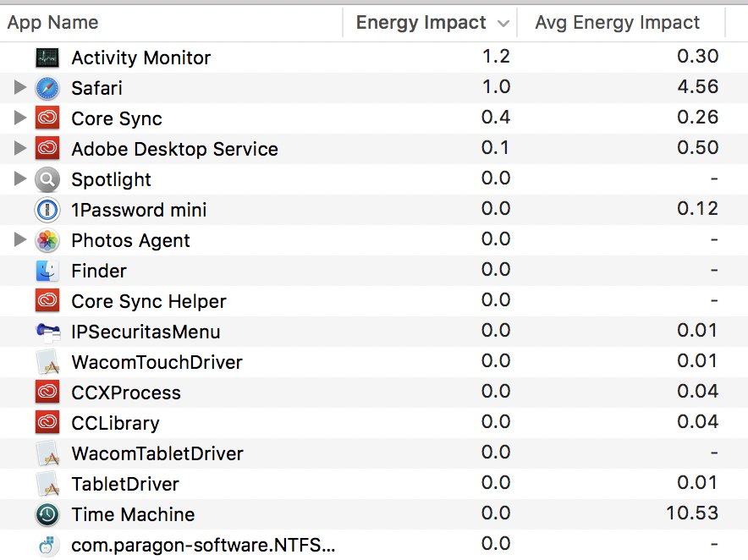Image resolution: width=748 pixels, height=560 pixels.
Task: Select the Adobe Desktop Service name
Action: (174, 149)
